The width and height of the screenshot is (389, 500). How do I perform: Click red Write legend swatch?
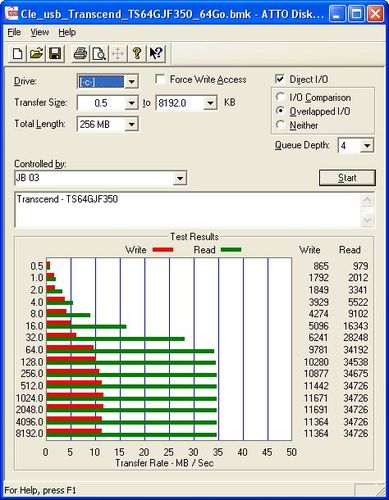coord(163,250)
